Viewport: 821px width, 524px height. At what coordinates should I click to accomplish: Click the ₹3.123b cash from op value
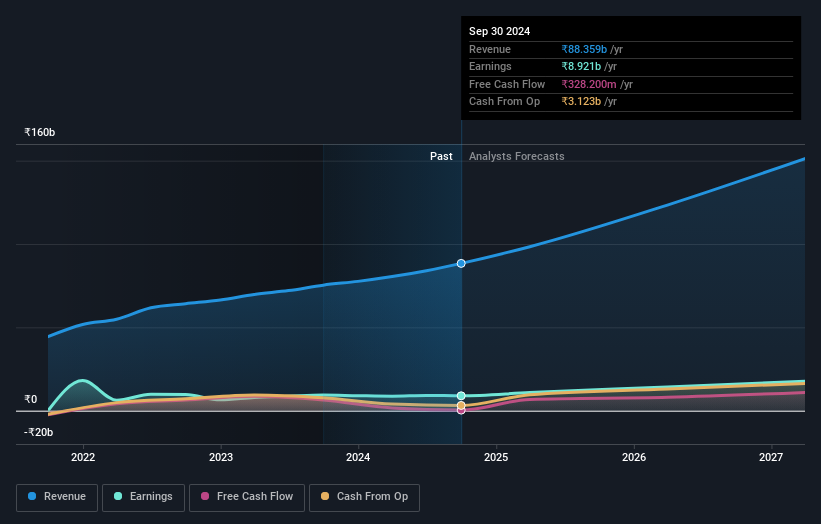click(581, 102)
